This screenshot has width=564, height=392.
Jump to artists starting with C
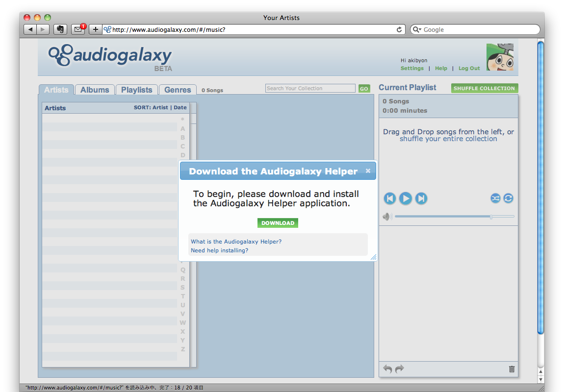183,146
